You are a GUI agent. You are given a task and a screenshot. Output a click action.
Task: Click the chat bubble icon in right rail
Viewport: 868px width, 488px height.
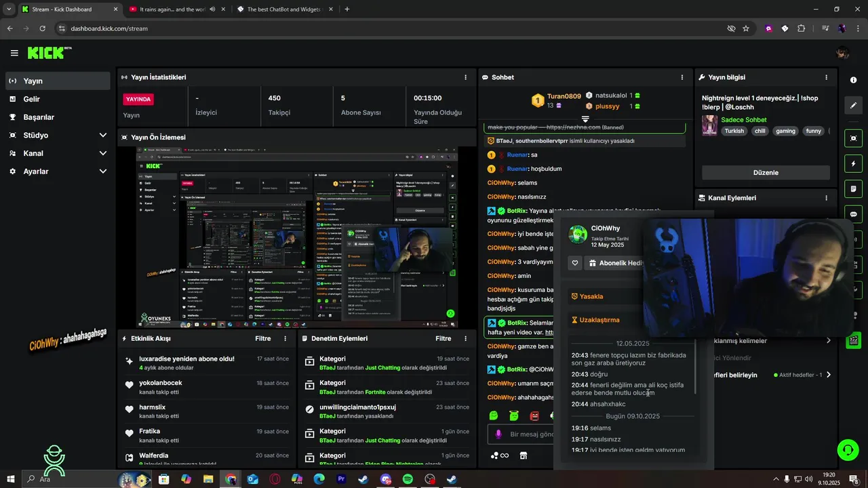point(853,214)
